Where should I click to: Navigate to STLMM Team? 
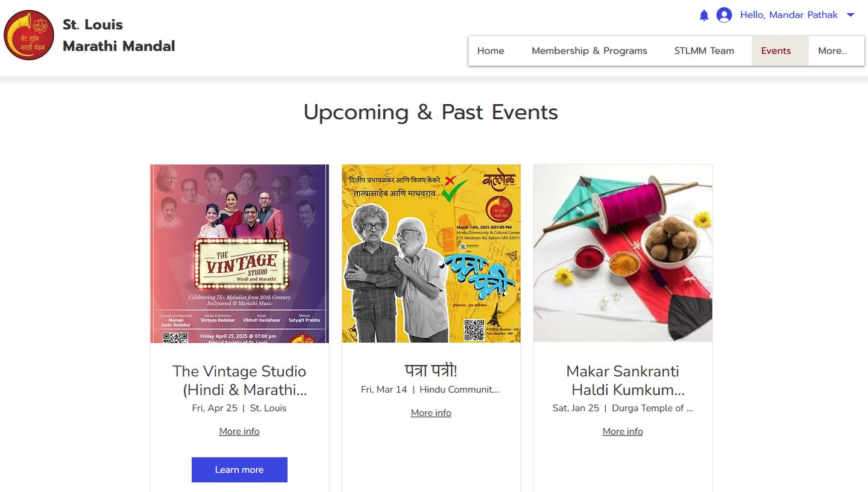pos(704,51)
